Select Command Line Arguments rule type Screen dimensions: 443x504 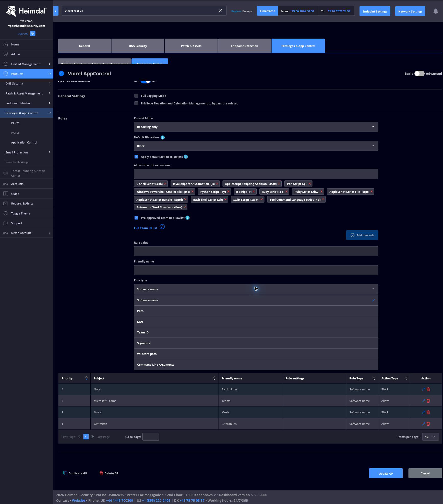coord(256,365)
